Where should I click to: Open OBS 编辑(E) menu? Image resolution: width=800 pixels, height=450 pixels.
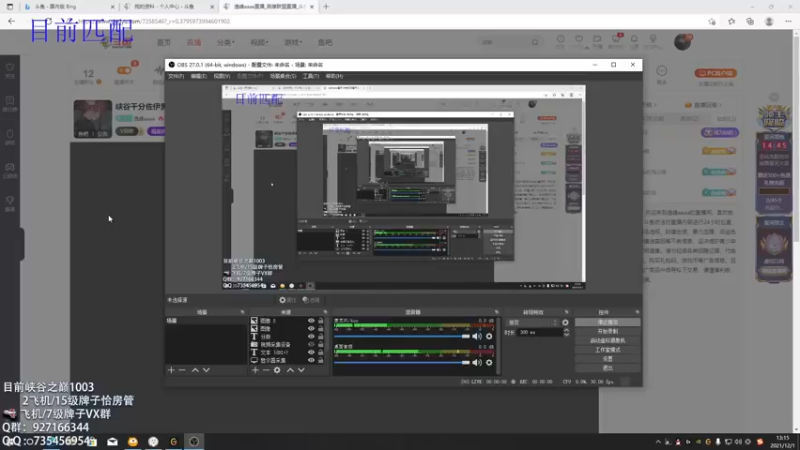(x=198, y=76)
